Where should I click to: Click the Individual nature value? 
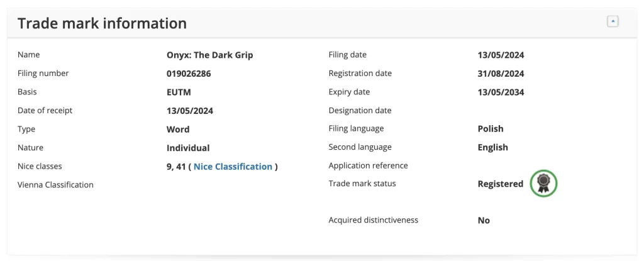coord(188,148)
